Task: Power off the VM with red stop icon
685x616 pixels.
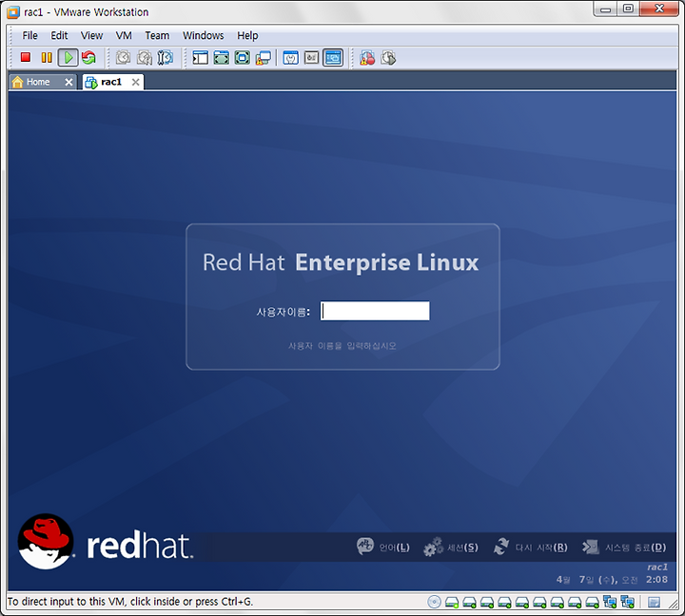Action: [26, 57]
